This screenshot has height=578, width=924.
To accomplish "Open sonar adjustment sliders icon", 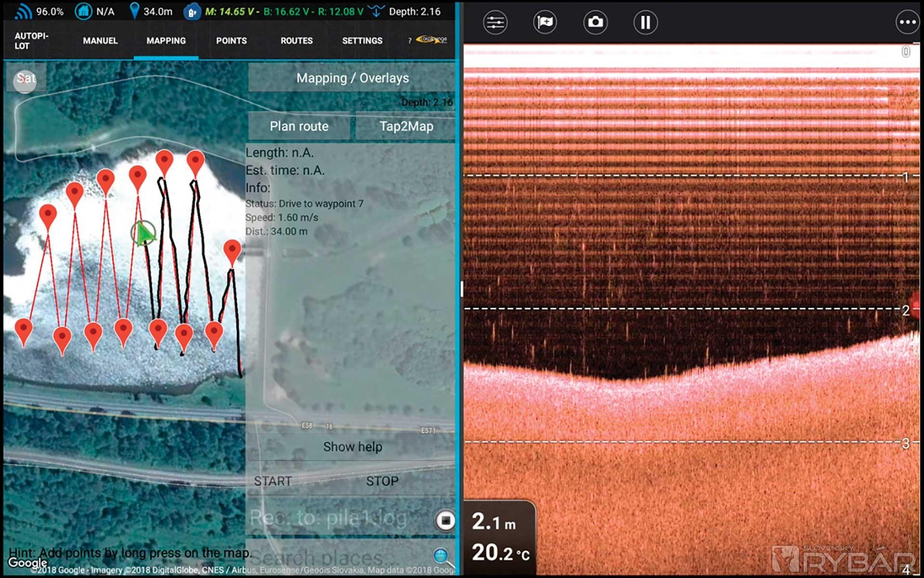I will pyautogui.click(x=495, y=22).
